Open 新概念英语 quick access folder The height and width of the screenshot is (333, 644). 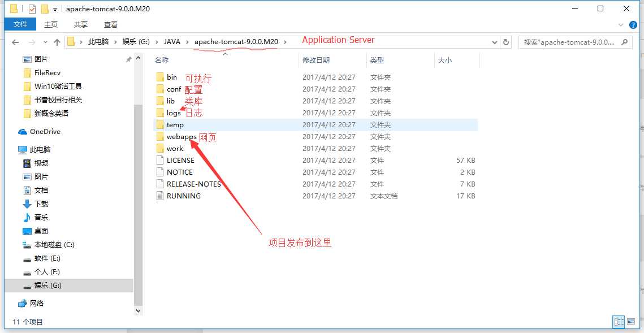pyautogui.click(x=46, y=114)
